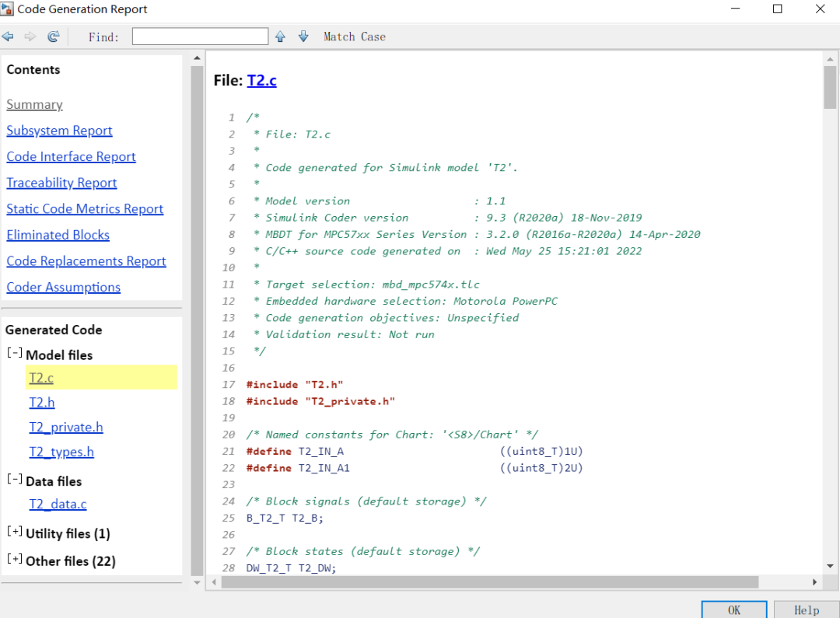This screenshot has height=618, width=840.
Task: Collapse the Data files group
Action: point(15,480)
